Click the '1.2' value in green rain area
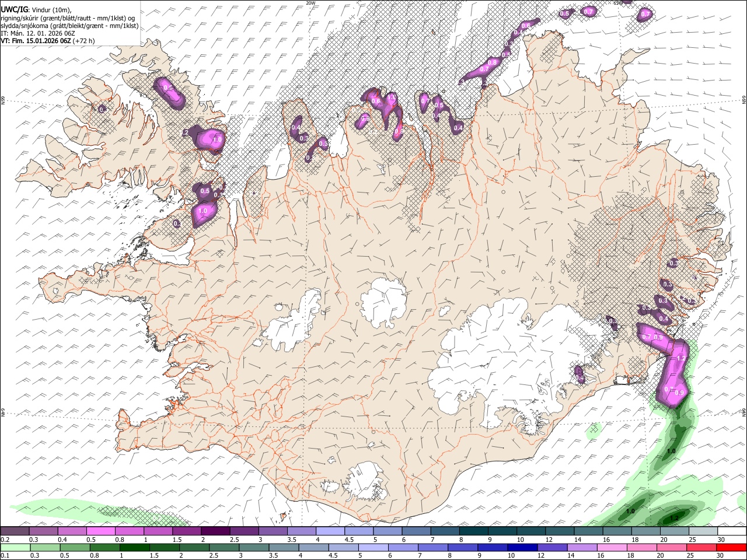 coord(675,518)
